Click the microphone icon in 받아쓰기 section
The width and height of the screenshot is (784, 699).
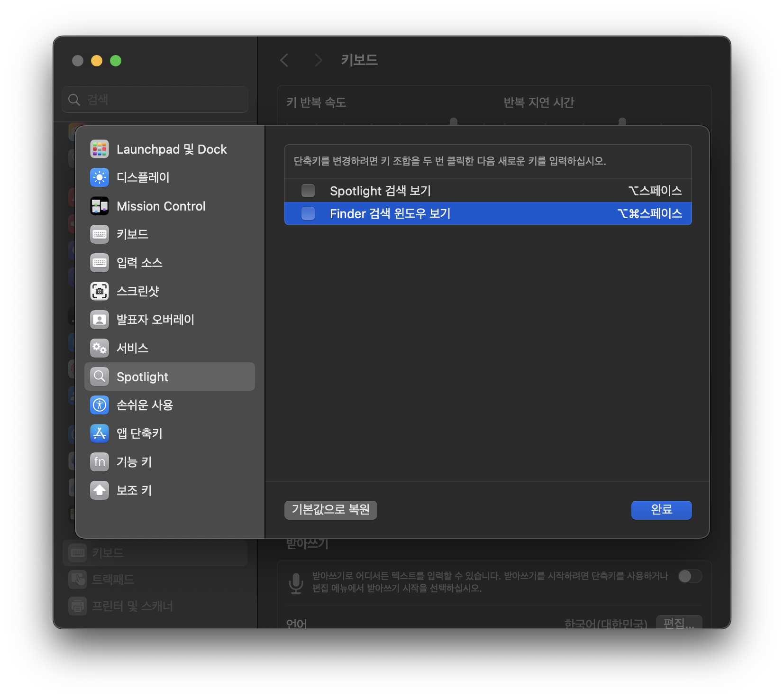296,583
